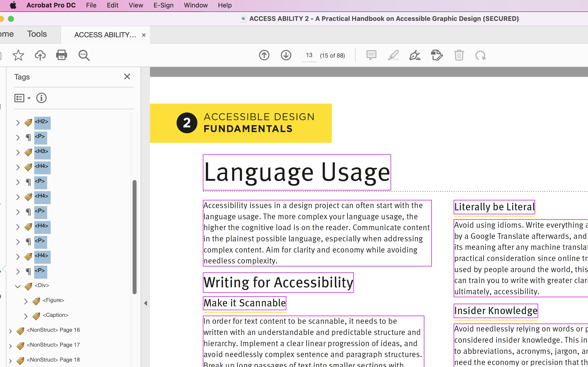Go to previous page with up arrow
588x367 pixels.
point(264,55)
